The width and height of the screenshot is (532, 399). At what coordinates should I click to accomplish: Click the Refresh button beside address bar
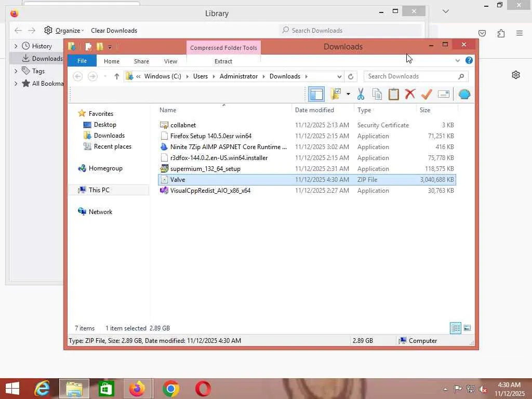(351, 76)
